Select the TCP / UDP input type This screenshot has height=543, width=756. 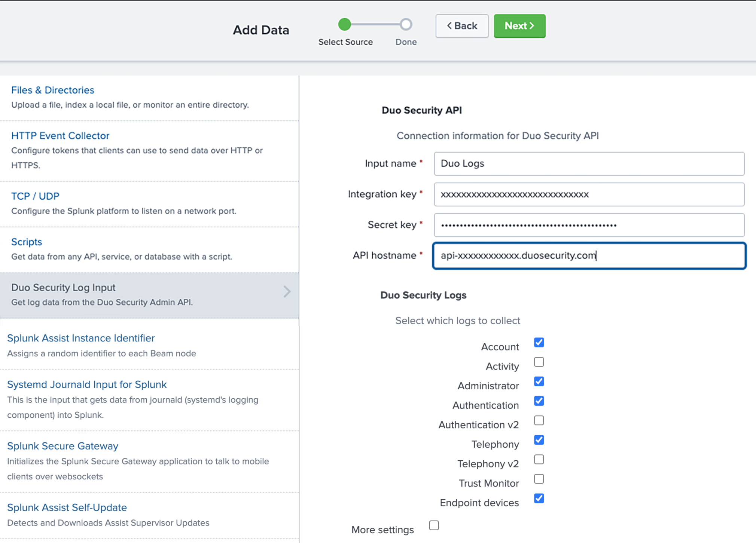pyautogui.click(x=35, y=196)
